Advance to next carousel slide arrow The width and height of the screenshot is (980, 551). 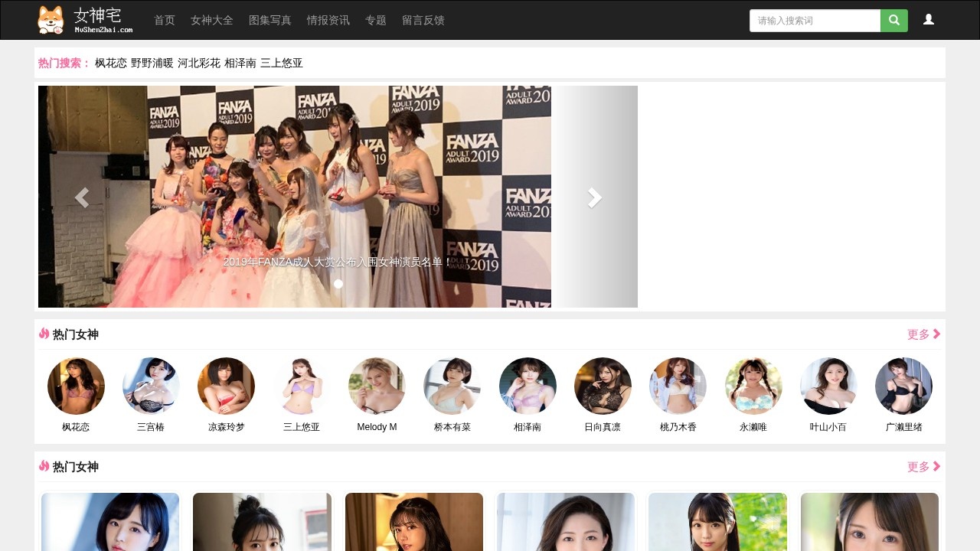pos(594,197)
